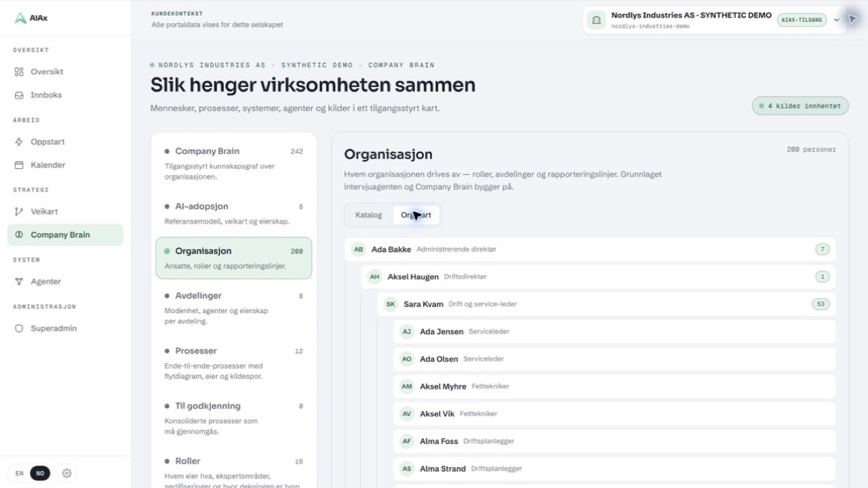This screenshot has height=488, width=868.
Task: Click the Company Brain sidebar icon
Action: (x=19, y=235)
